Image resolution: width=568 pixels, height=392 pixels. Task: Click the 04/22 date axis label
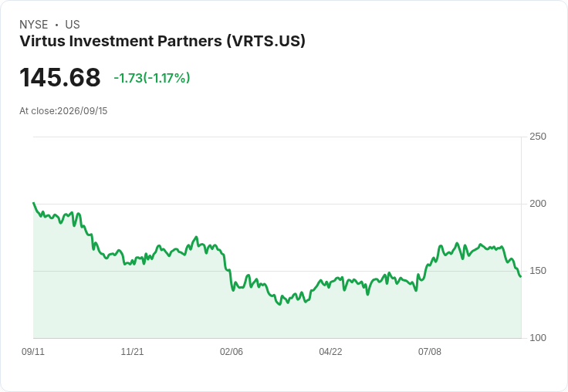point(330,351)
